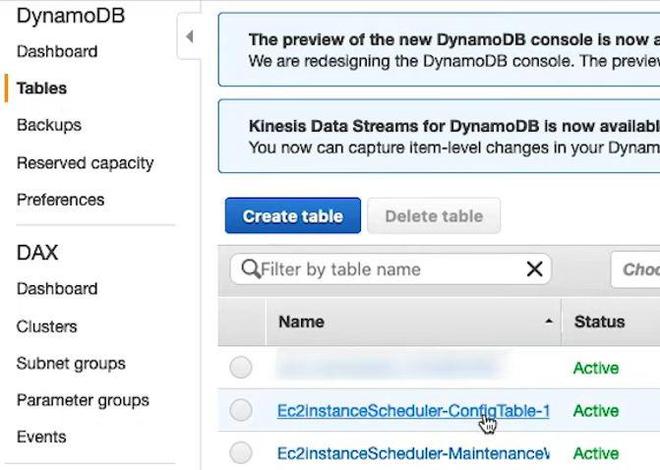Select the MaintenanceWindow table radio button
Image resolution: width=660 pixels, height=470 pixels.
[x=241, y=452]
